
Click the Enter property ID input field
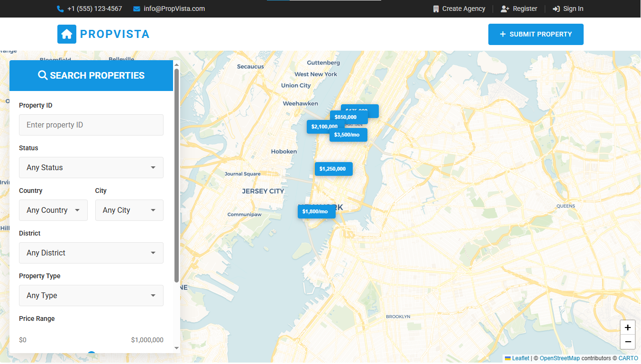[x=91, y=125]
